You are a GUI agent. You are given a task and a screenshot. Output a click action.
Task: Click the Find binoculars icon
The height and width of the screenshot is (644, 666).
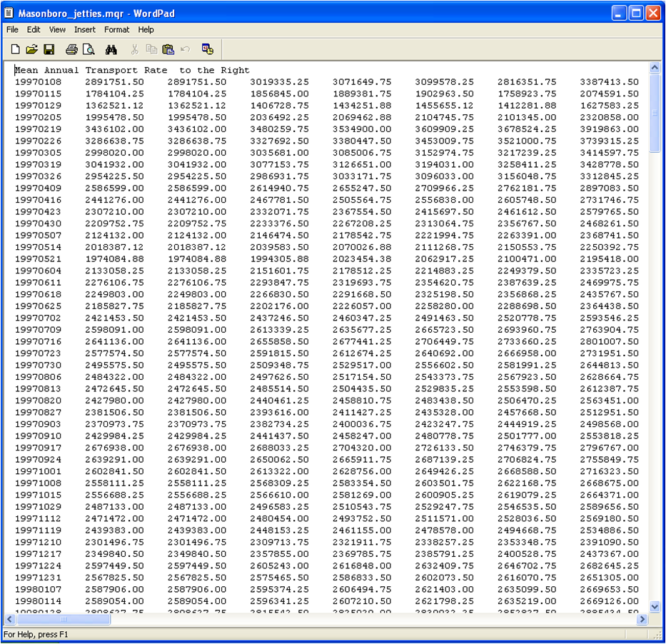[x=111, y=50]
